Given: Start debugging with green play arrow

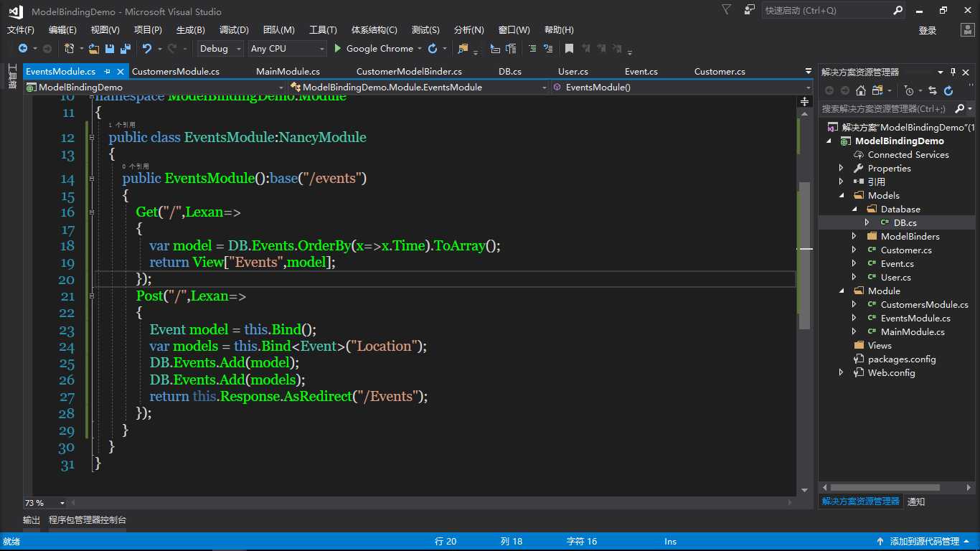Looking at the screenshot, I should coord(337,49).
